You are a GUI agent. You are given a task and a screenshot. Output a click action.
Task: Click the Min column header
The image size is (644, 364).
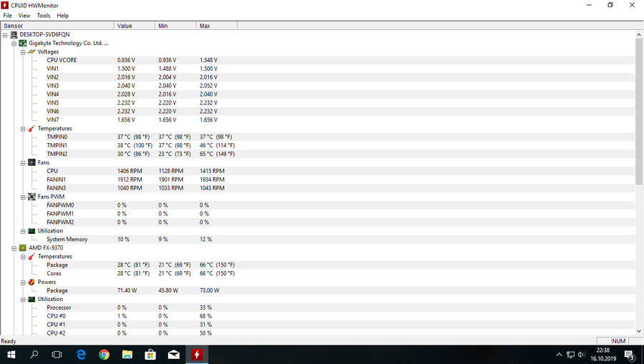[x=176, y=26]
